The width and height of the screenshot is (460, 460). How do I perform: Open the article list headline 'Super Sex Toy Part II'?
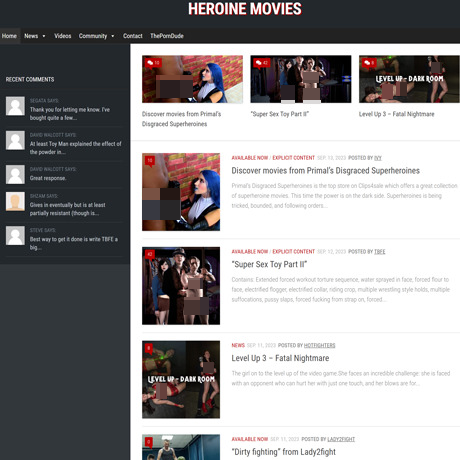(x=269, y=264)
